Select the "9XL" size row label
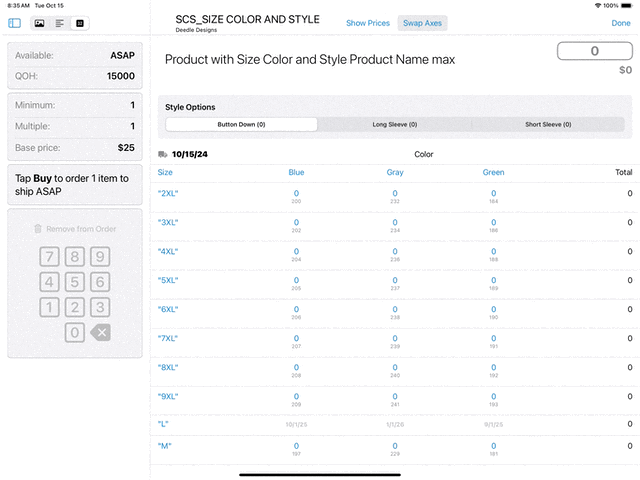This screenshot has width=640, height=480. click(168, 396)
